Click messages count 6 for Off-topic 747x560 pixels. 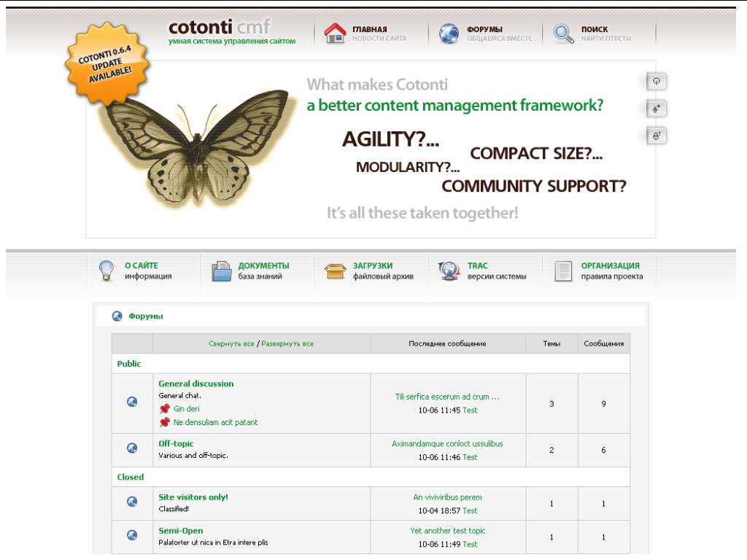tap(603, 450)
